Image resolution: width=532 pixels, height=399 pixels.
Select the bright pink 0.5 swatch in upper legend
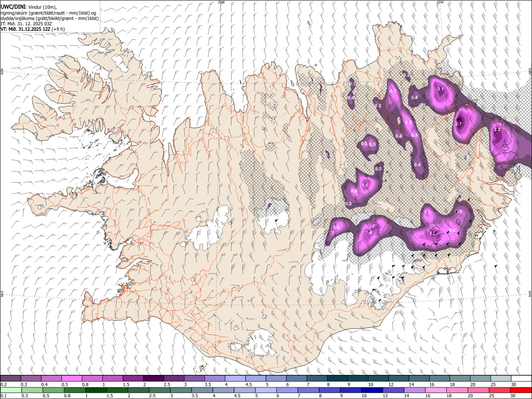pos(72,378)
